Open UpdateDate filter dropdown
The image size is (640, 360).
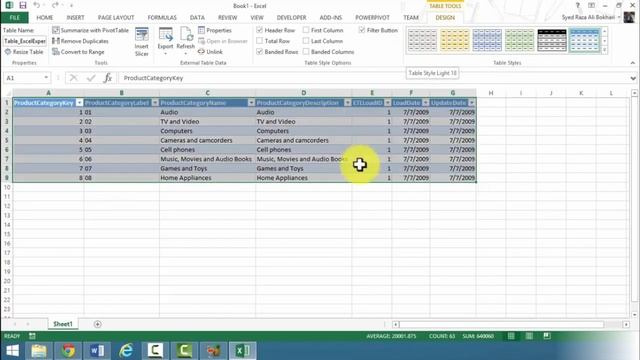click(472, 103)
